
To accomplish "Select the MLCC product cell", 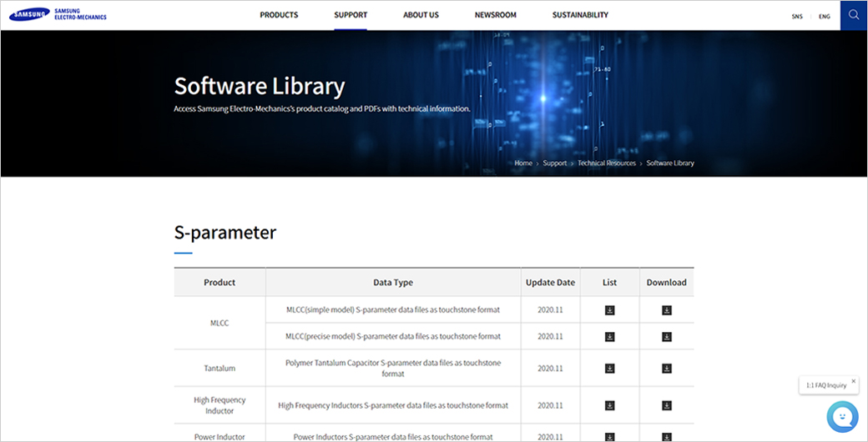I will coord(220,323).
